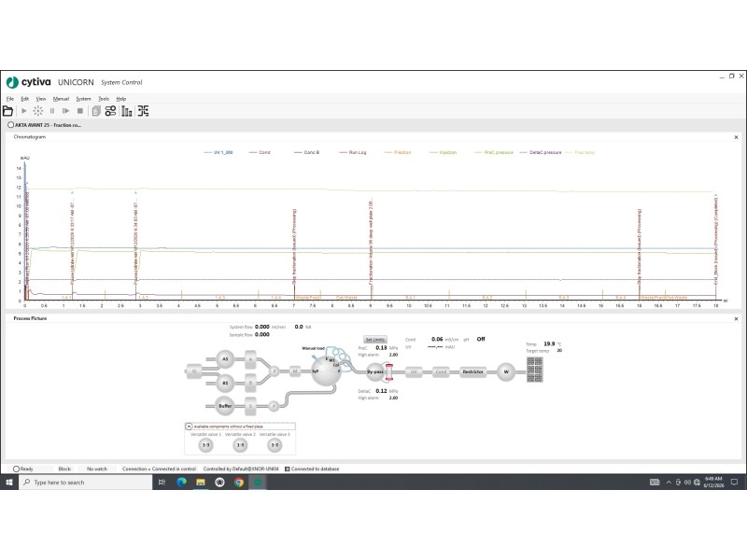Viewport: 747px width, 560px height.
Task: Select the Buffer inlet valve
Action: (x=225, y=406)
